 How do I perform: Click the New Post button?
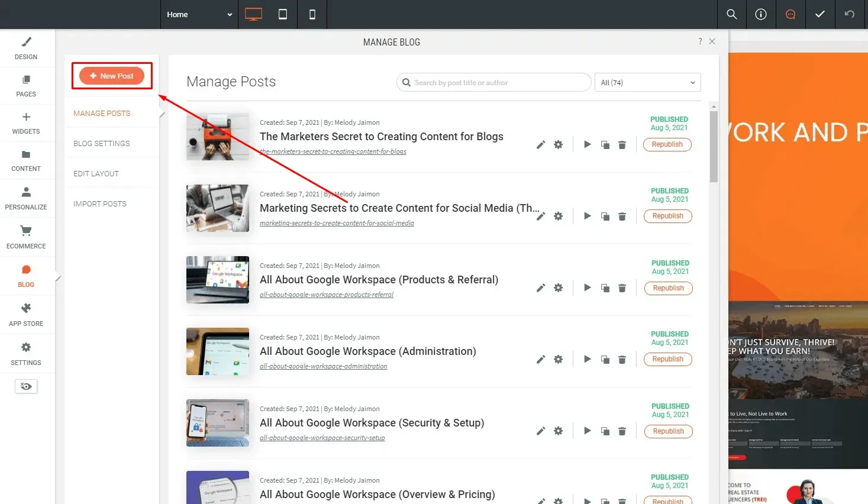(112, 76)
